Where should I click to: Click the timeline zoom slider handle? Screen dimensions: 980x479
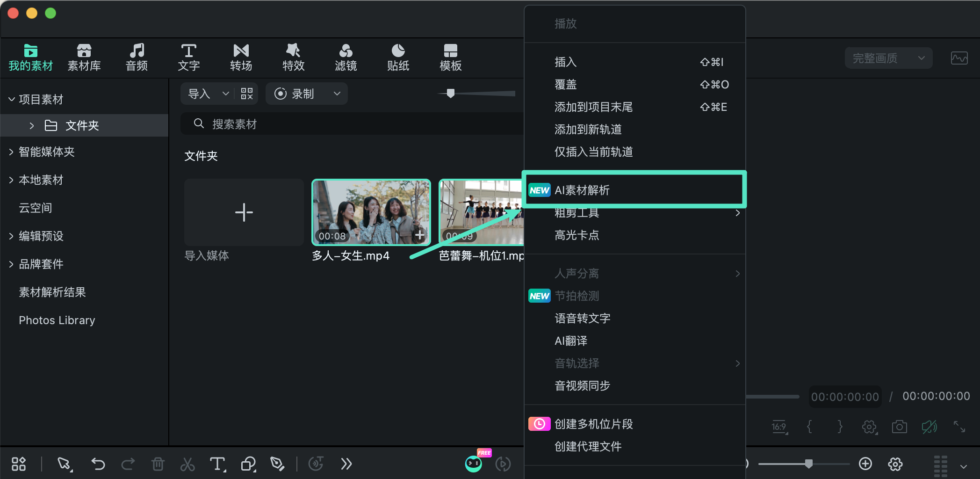pyautogui.click(x=809, y=464)
